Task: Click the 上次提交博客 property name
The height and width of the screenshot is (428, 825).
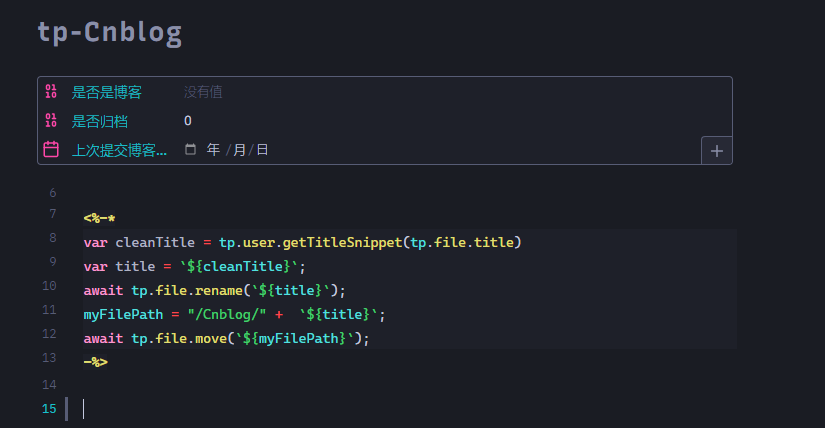Action: tap(119, 150)
